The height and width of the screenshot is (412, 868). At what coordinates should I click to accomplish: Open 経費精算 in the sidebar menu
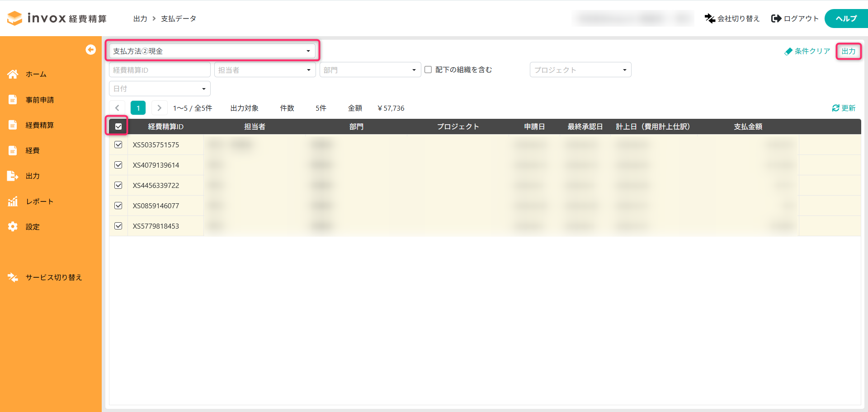pos(40,125)
